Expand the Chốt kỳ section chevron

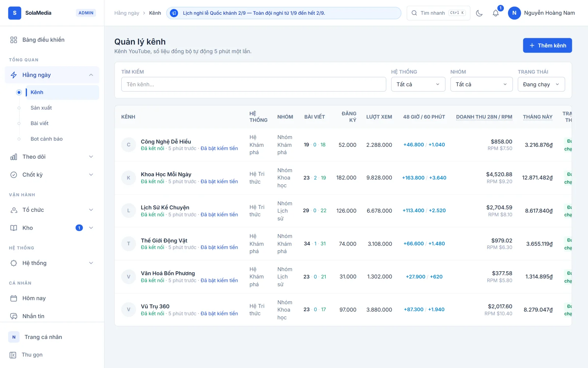point(91,175)
